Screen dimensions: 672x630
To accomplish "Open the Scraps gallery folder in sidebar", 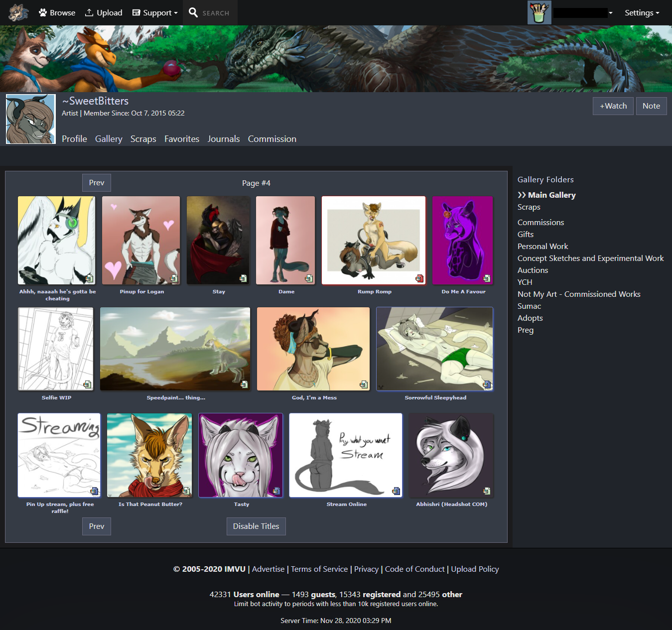I will (x=529, y=207).
